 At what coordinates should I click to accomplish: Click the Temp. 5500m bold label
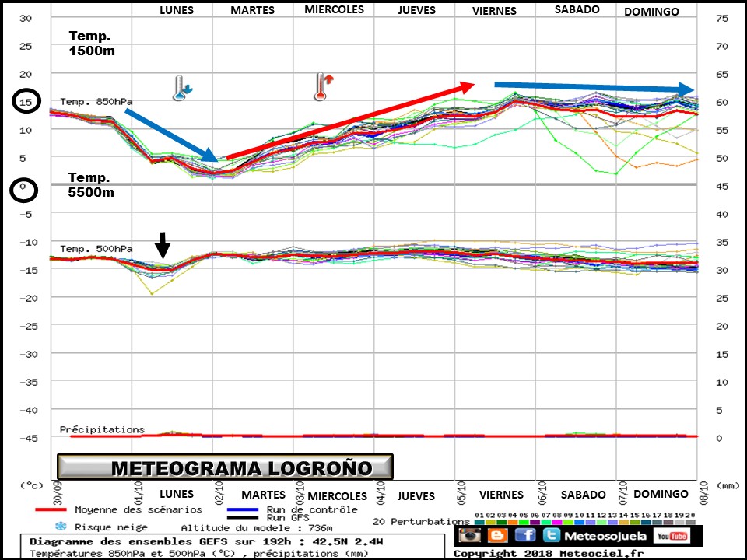(92, 184)
